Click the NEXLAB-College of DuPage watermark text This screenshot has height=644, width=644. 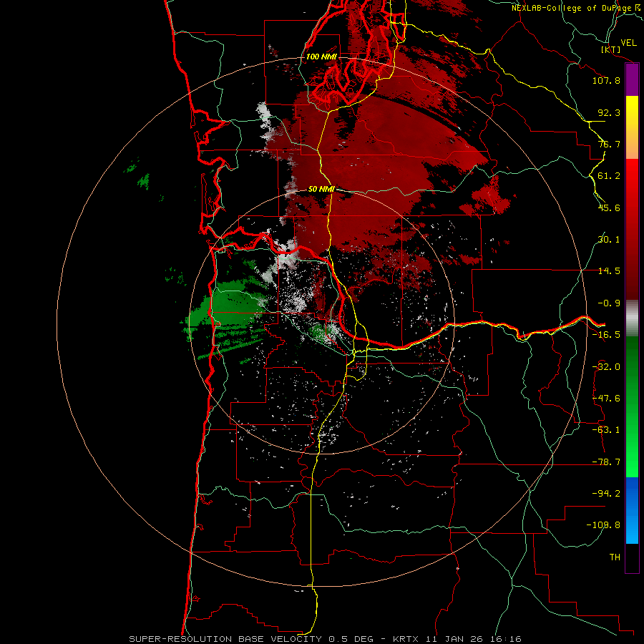pos(577,8)
